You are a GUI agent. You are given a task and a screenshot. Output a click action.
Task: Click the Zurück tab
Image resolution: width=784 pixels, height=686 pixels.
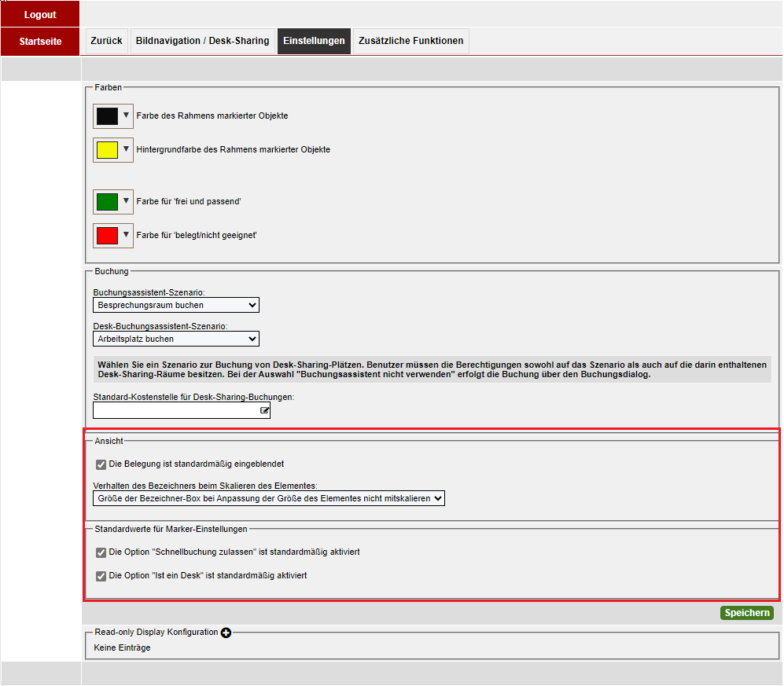pos(106,41)
